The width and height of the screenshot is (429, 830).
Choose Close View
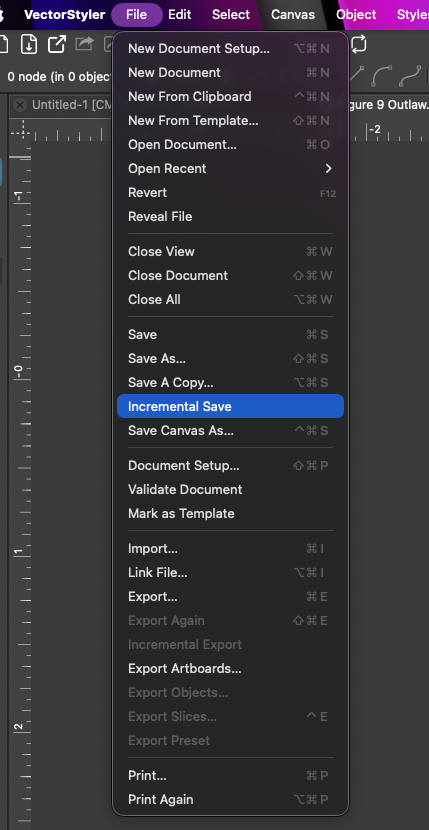coord(230,251)
